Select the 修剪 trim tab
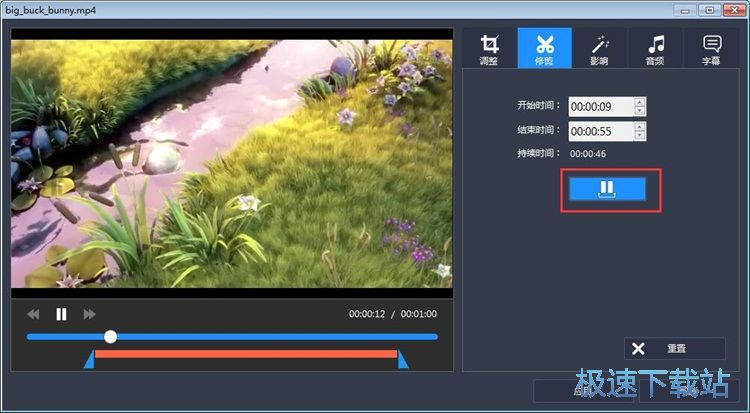This screenshot has width=750, height=413. coord(544,48)
